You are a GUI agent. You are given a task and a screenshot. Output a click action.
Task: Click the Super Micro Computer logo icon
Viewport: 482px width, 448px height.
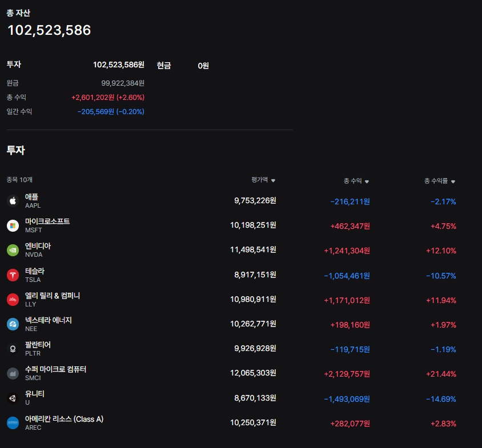(x=13, y=373)
